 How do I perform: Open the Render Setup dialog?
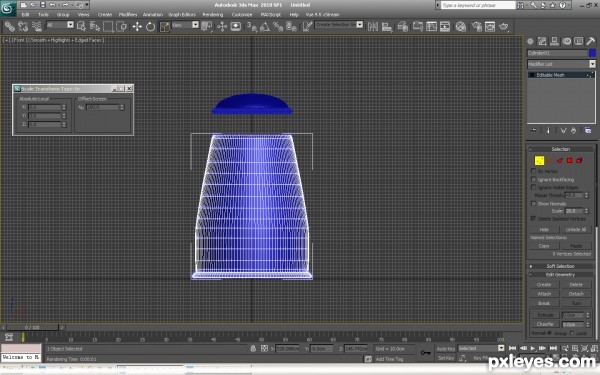click(x=476, y=26)
